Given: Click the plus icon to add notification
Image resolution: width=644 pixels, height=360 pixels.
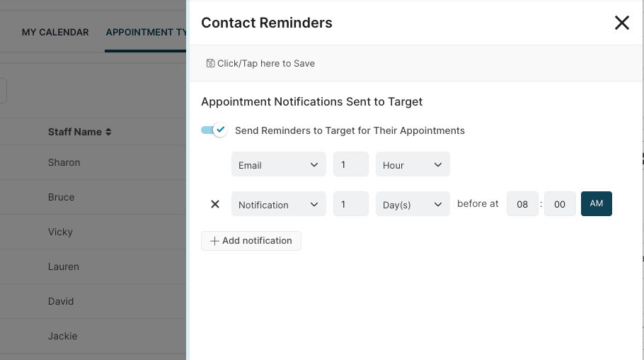Looking at the screenshot, I should pyautogui.click(x=214, y=241).
